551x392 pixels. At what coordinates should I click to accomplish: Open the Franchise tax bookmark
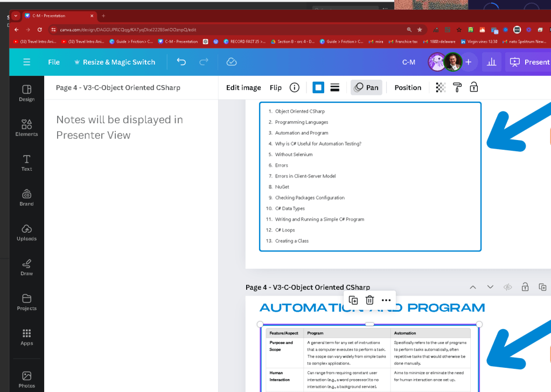pos(403,41)
